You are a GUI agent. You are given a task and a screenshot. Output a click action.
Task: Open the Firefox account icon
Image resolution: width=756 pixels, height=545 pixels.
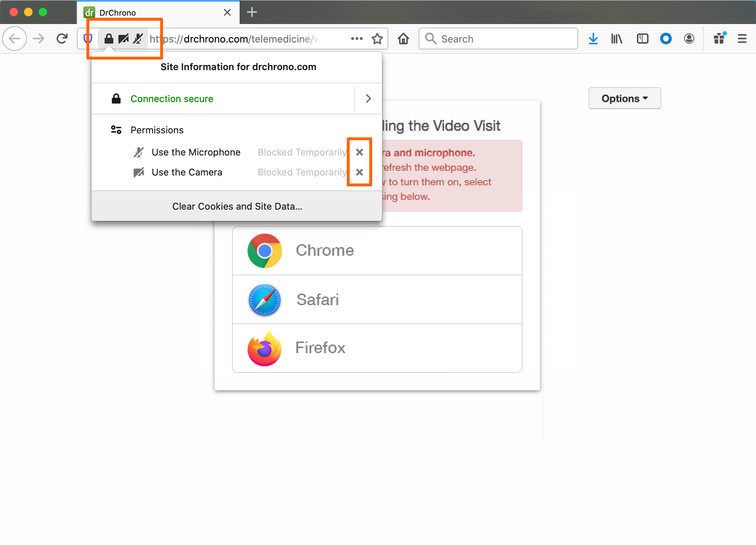coord(689,39)
